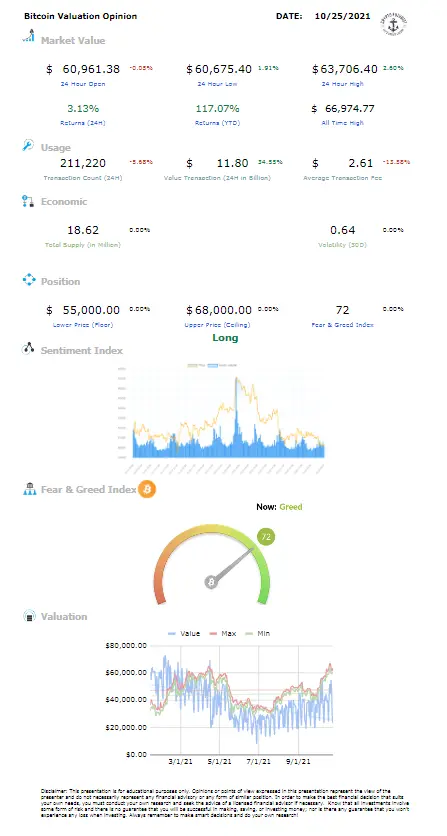
Task: Click the Fear & Greed Index label under 72
Action: [x=342, y=324]
